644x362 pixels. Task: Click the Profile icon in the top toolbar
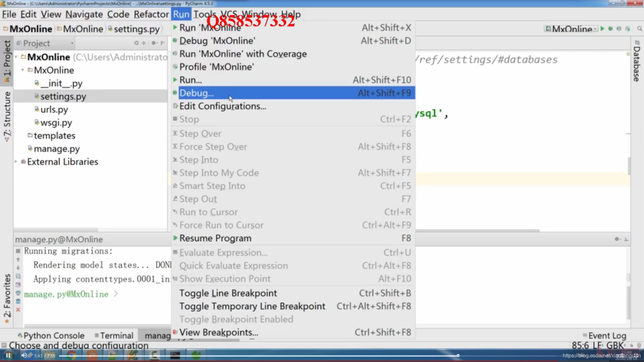[628, 28]
